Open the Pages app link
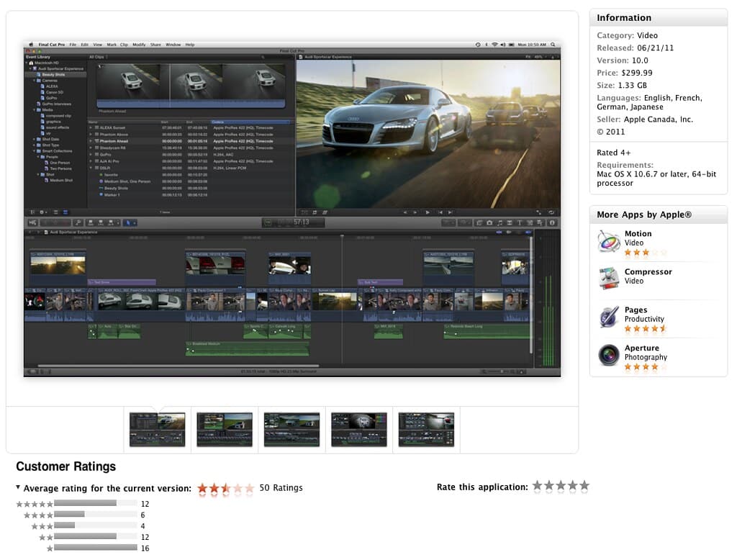 [636, 310]
